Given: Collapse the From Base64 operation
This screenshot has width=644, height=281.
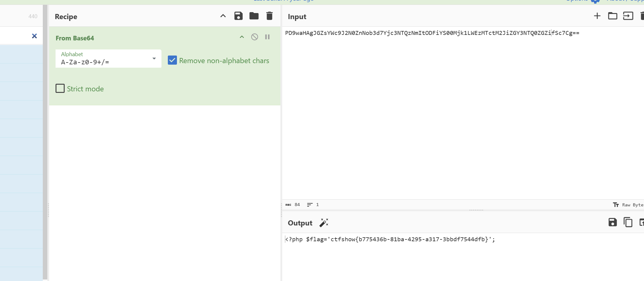Looking at the screenshot, I should pyautogui.click(x=242, y=37).
